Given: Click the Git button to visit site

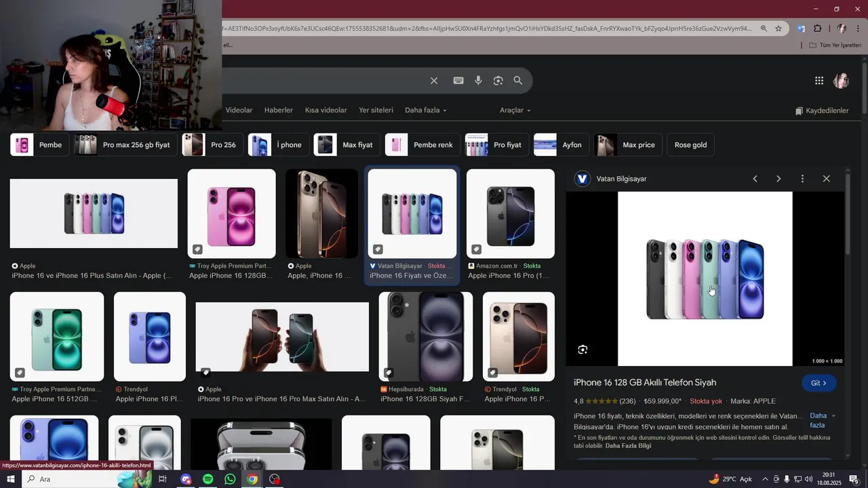Looking at the screenshot, I should click(x=818, y=383).
